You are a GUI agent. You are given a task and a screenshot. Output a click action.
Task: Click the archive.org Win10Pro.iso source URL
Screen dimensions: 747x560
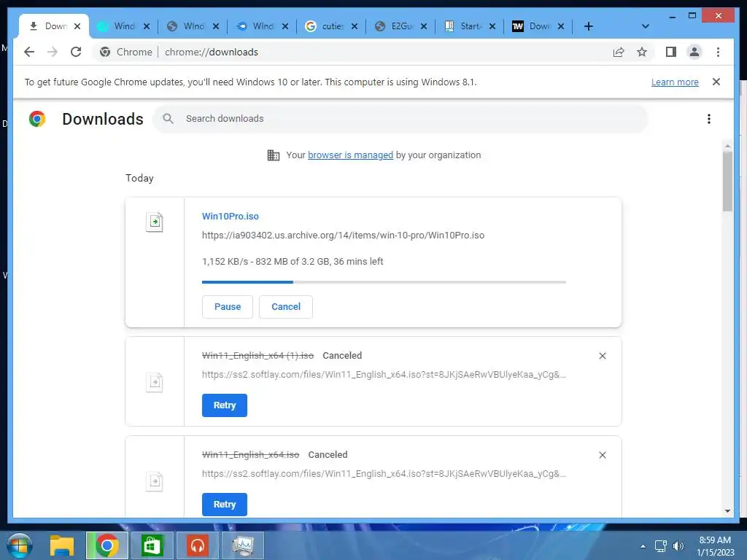point(343,236)
